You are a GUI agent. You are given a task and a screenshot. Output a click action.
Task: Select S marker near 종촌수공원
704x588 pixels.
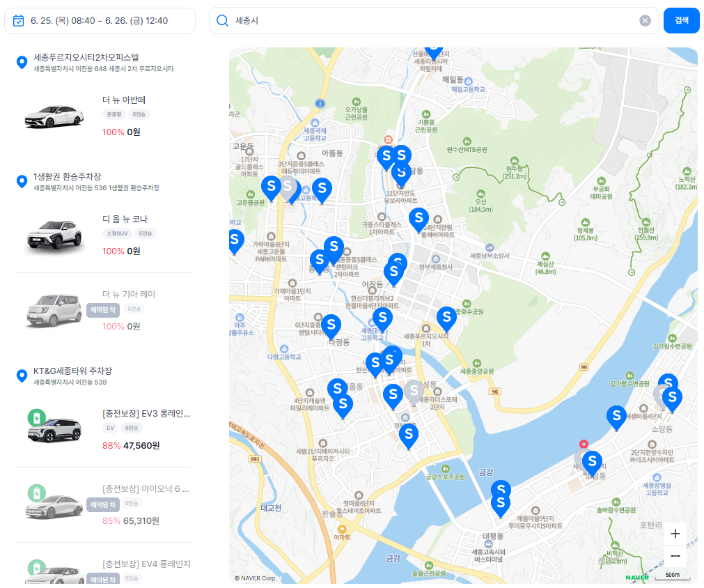(x=447, y=319)
